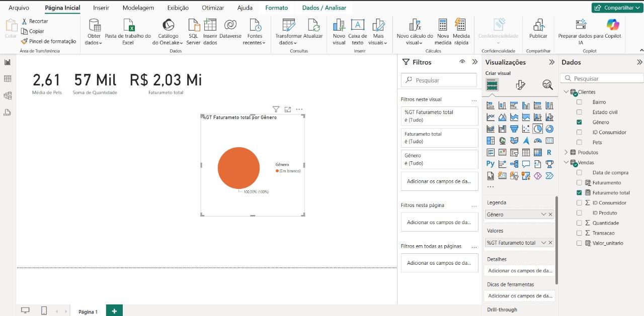Toggle the Filtros pane eye visibility icon

pos(462,62)
